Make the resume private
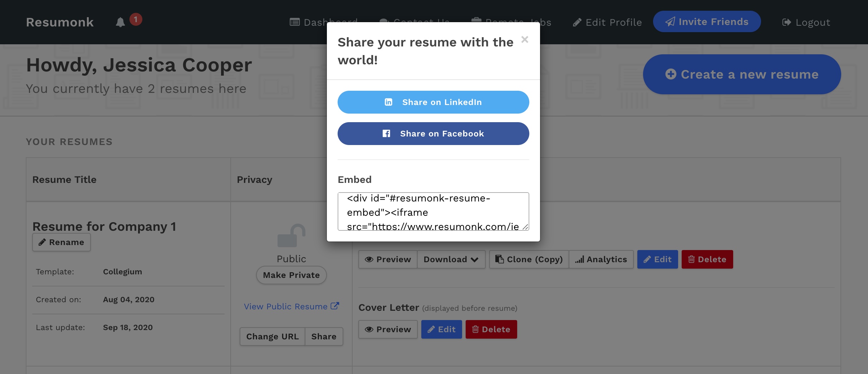Image resolution: width=868 pixels, height=374 pixels. point(291,275)
